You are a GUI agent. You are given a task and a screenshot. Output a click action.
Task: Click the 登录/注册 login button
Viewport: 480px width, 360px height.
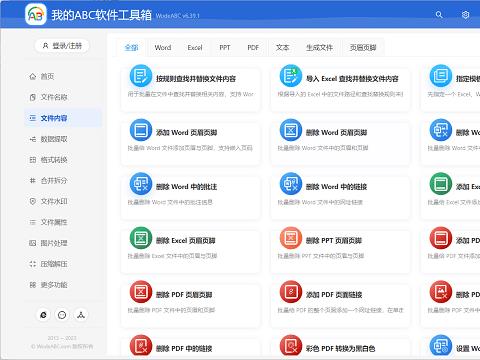tap(62, 46)
